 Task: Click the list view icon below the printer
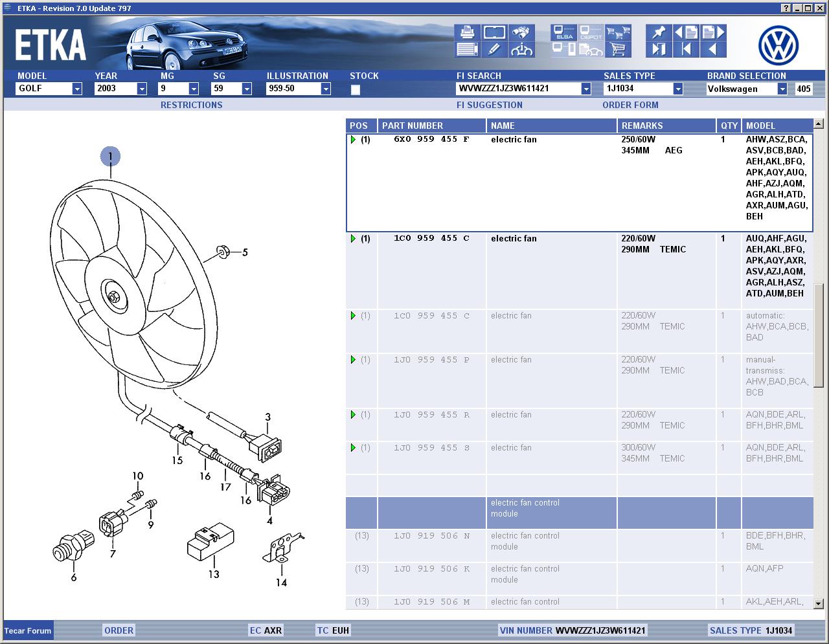tap(467, 49)
